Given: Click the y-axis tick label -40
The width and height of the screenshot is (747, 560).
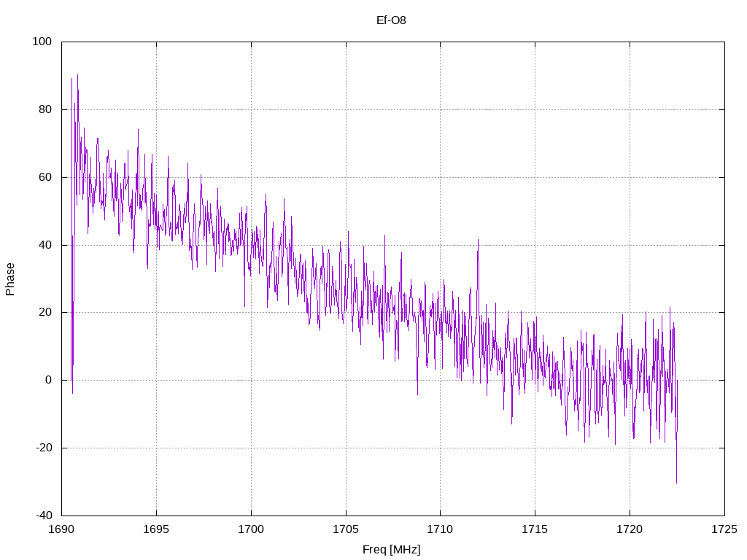Looking at the screenshot, I should [44, 516].
